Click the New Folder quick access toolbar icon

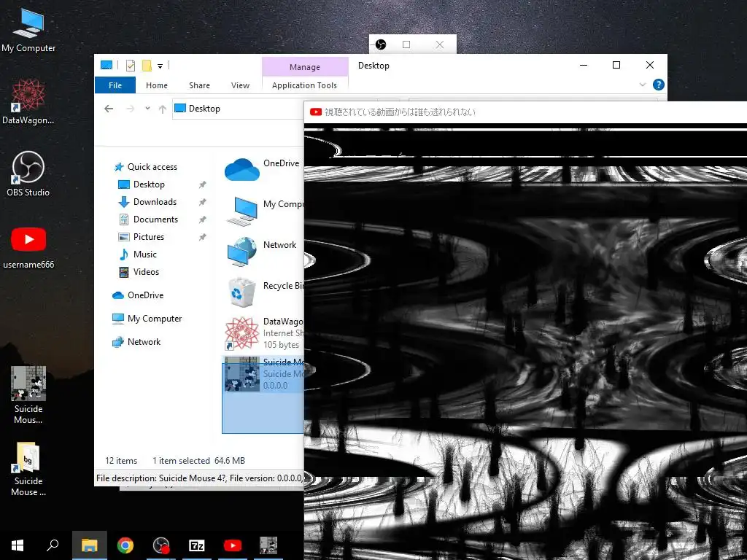pyautogui.click(x=147, y=66)
